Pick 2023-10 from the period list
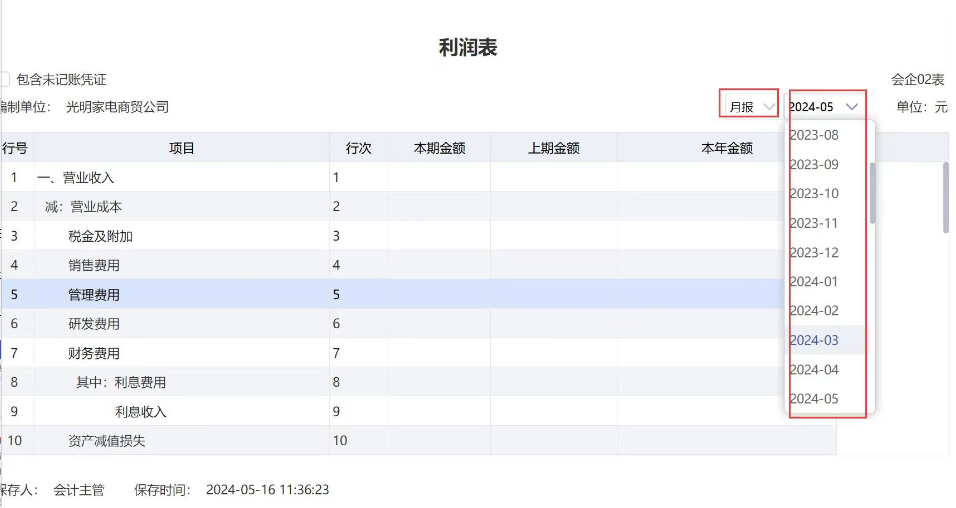956x508 pixels. point(814,193)
